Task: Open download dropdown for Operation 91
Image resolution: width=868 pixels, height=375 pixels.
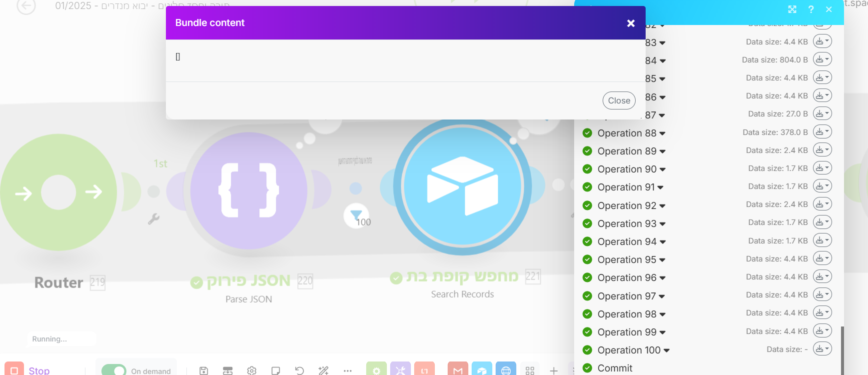Action: (823, 186)
